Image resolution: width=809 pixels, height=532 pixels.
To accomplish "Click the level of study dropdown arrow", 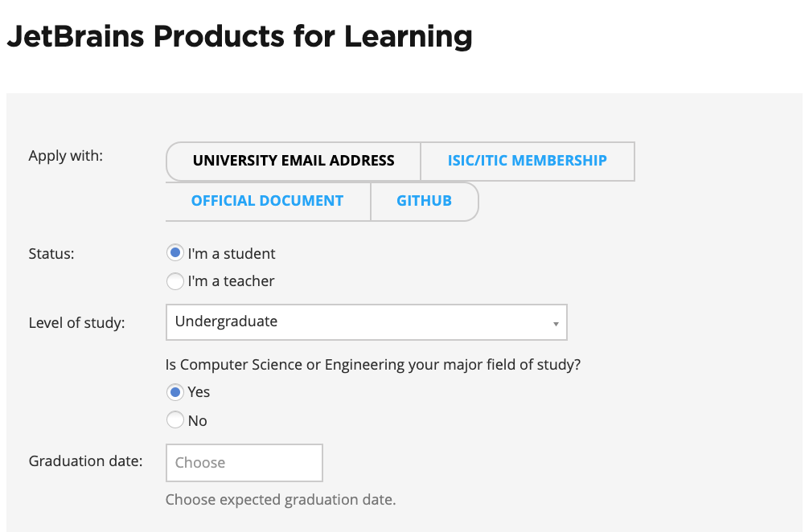I will [556, 323].
